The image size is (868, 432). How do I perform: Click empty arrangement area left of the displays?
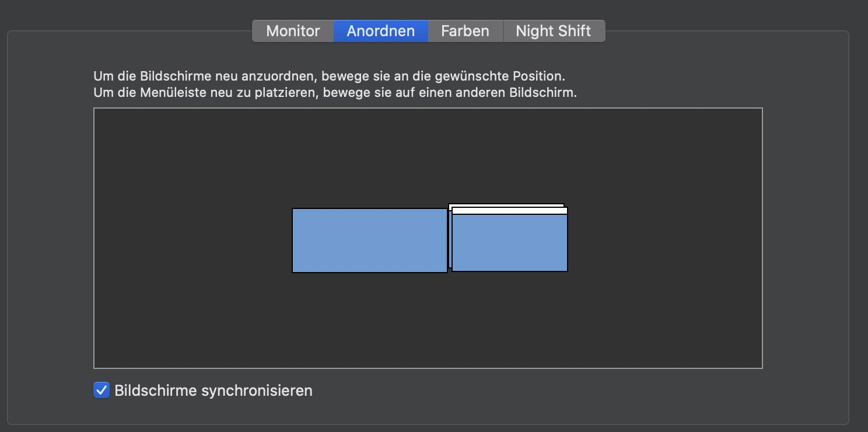pos(192,239)
